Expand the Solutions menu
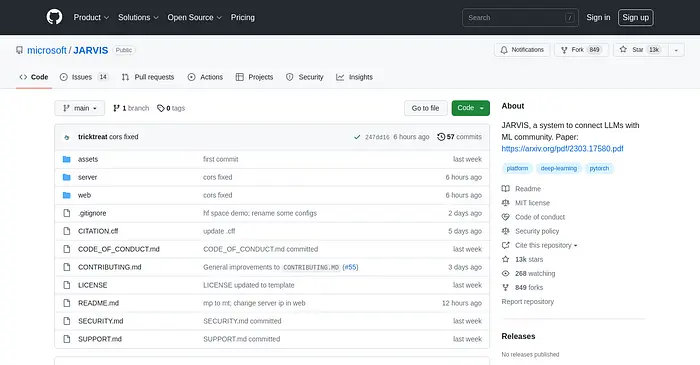The height and width of the screenshot is (365, 700). point(138,17)
